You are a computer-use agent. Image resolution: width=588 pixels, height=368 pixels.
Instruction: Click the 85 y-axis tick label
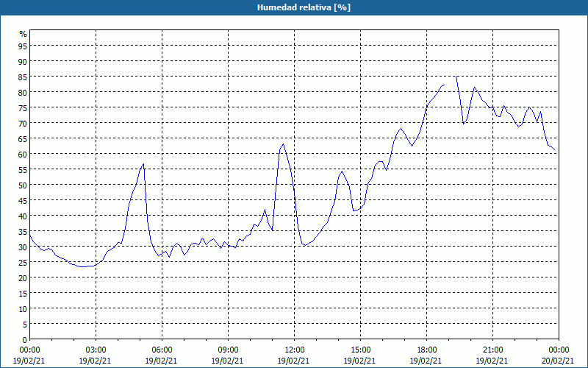point(24,77)
